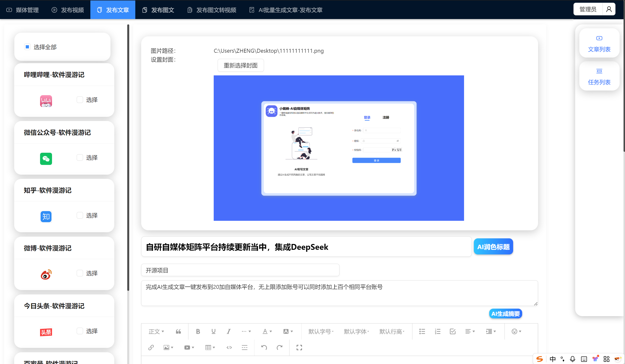Screen dimensions: 625x364
Task: Check the 选择 box for 哔哩哔哩 account
Action: point(80,100)
